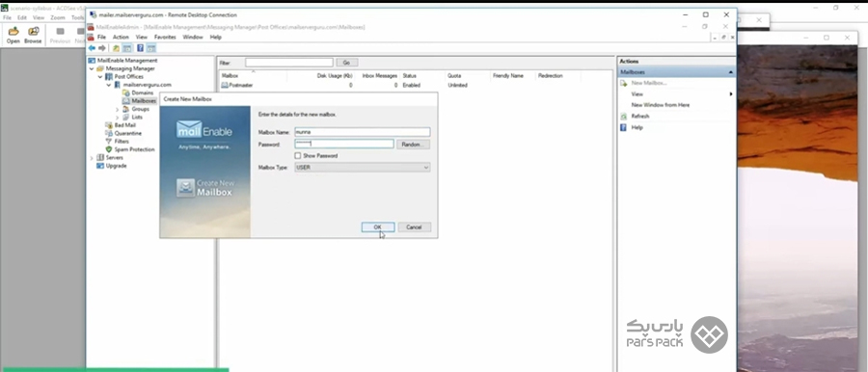Collapse the Messaging Manager node

tap(92, 68)
